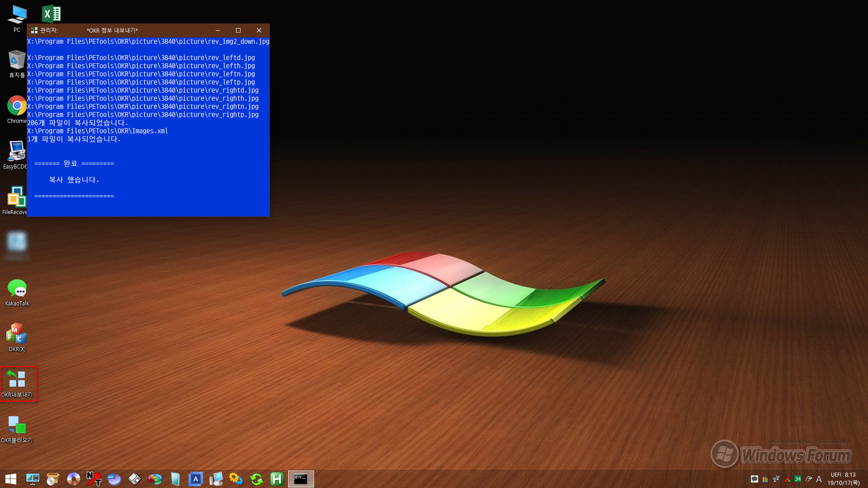Minimize the OKR 정보 내보내기 console window
This screenshot has width=868, height=488.
pos(218,30)
